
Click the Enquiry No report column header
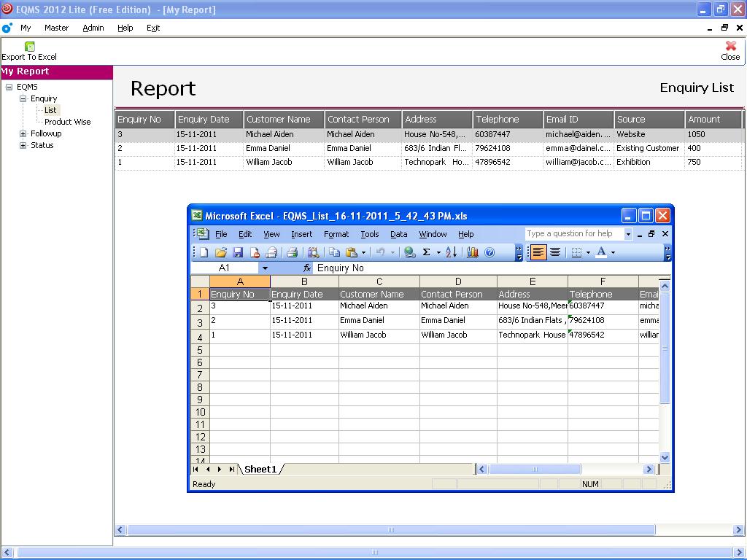click(145, 119)
